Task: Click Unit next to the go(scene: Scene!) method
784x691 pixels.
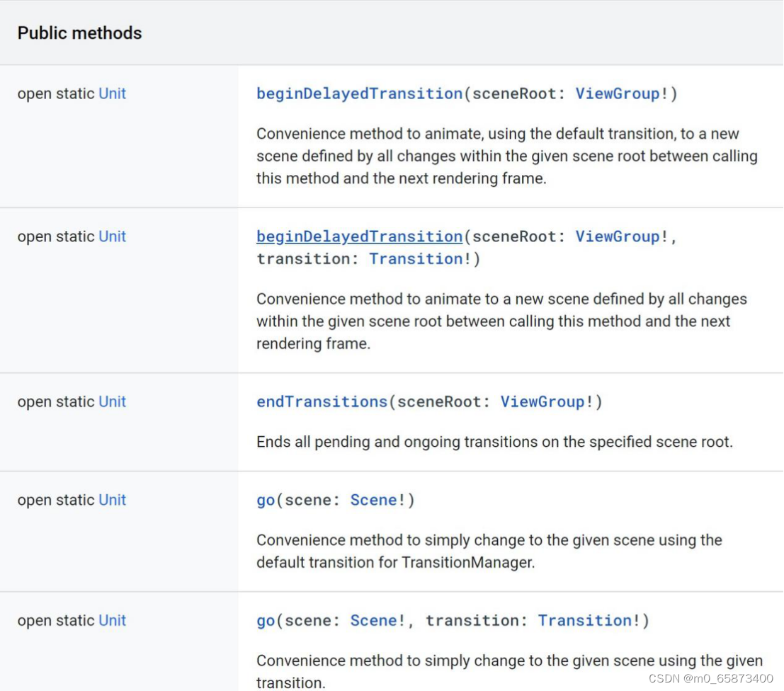Action: [112, 500]
